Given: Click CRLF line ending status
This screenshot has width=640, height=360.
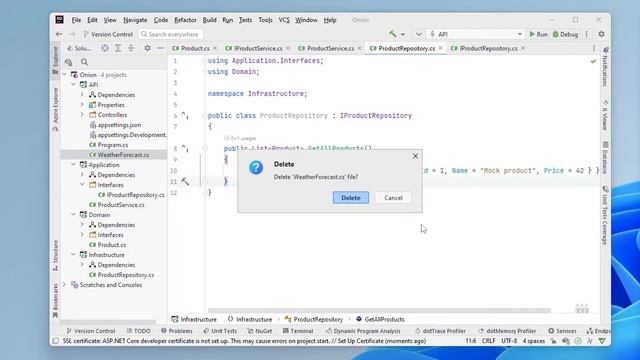Looking at the screenshot, I should click(489, 341).
